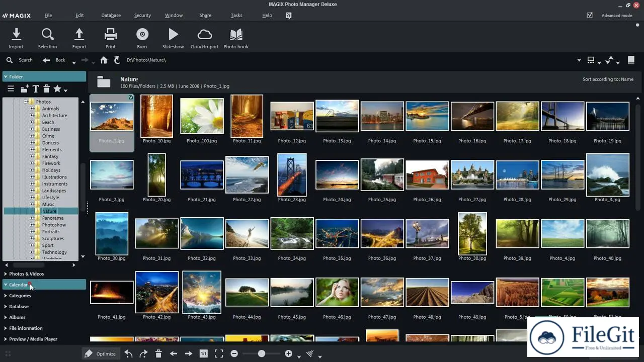Screen dimensions: 644x362
Task: Expand the Albums panel
Action: pyautogui.click(x=6, y=317)
